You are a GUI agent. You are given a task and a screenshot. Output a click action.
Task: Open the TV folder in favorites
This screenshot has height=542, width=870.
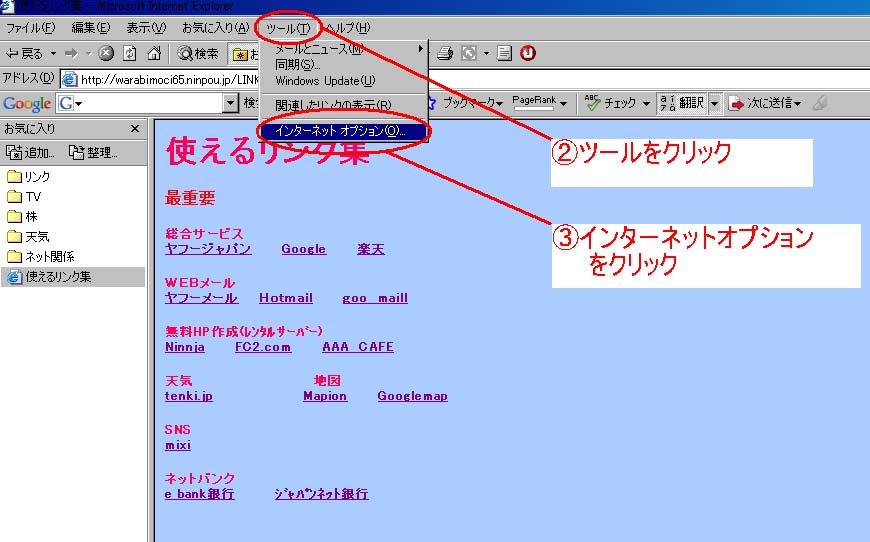pos(24,197)
